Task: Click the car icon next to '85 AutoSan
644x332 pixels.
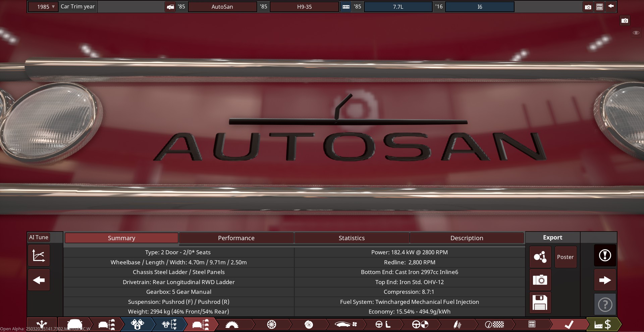Action: click(x=170, y=7)
